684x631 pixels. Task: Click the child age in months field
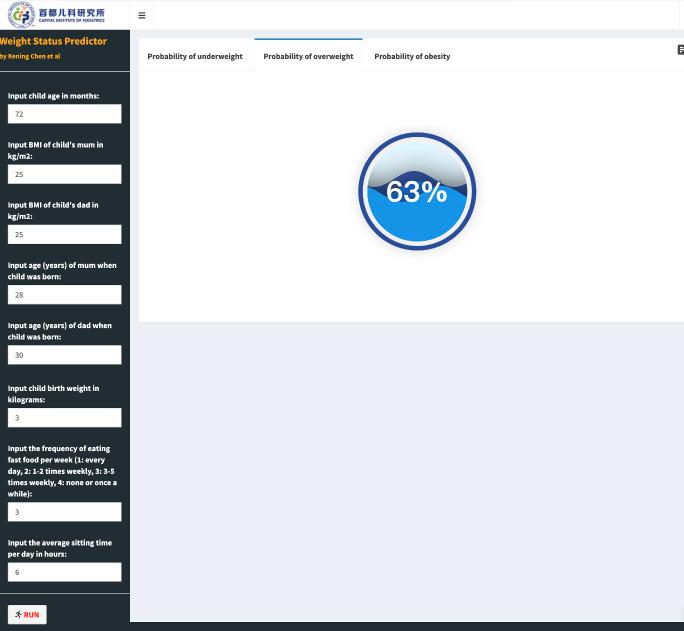[x=64, y=114]
